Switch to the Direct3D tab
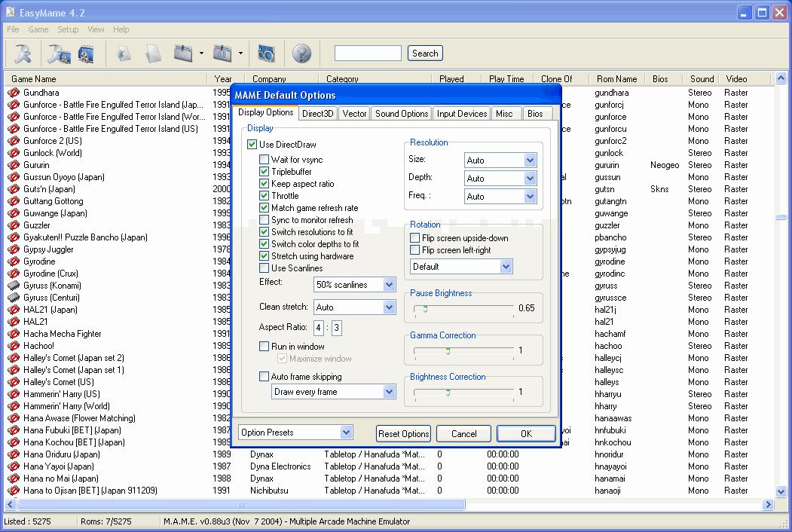This screenshot has width=792, height=532. click(318, 114)
